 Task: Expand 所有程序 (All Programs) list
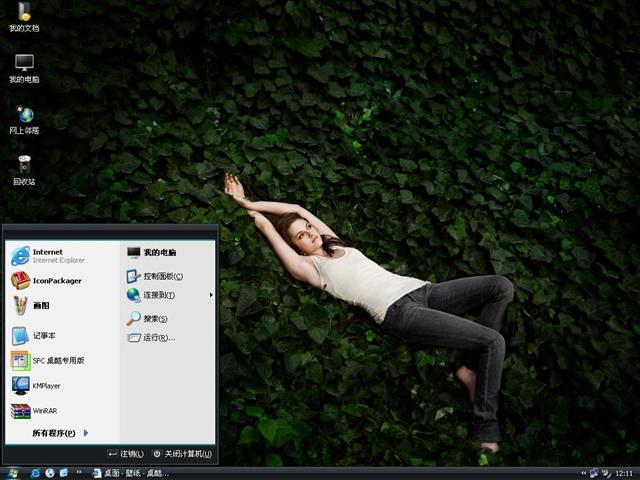point(60,433)
